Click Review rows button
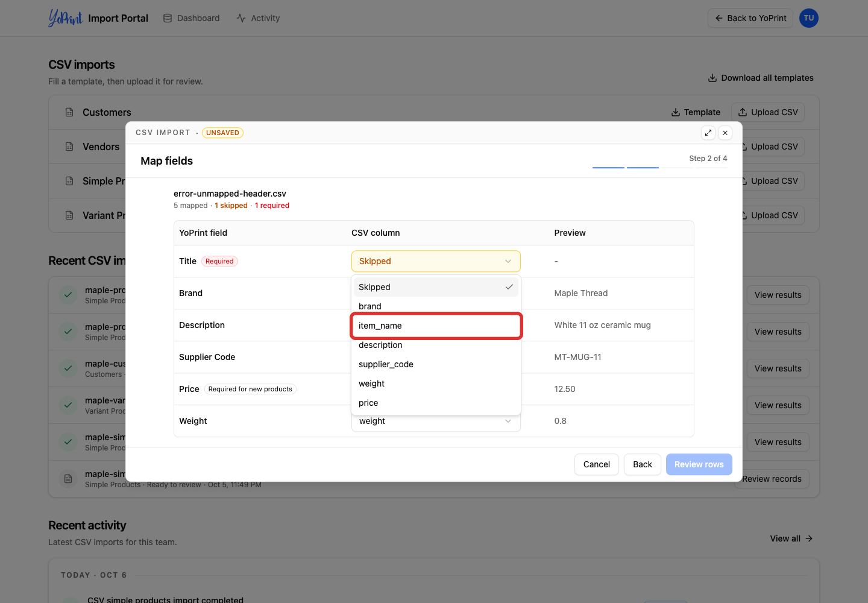868x603 pixels. click(699, 464)
